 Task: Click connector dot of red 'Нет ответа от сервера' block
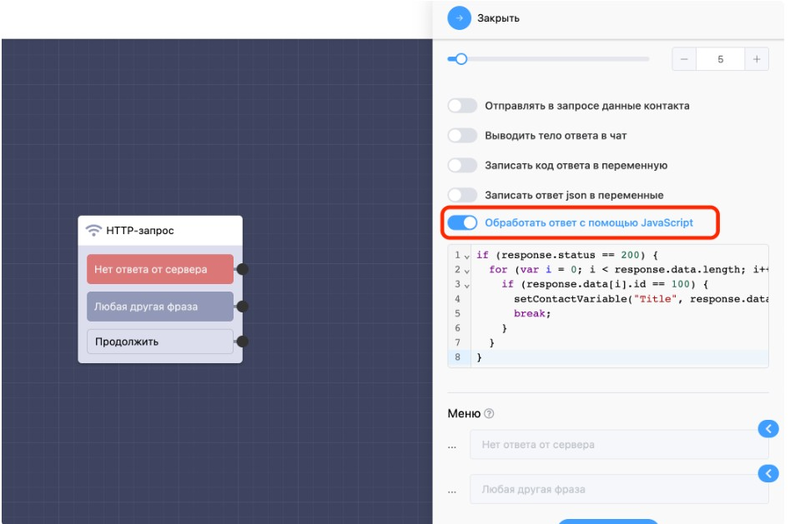[x=242, y=269]
